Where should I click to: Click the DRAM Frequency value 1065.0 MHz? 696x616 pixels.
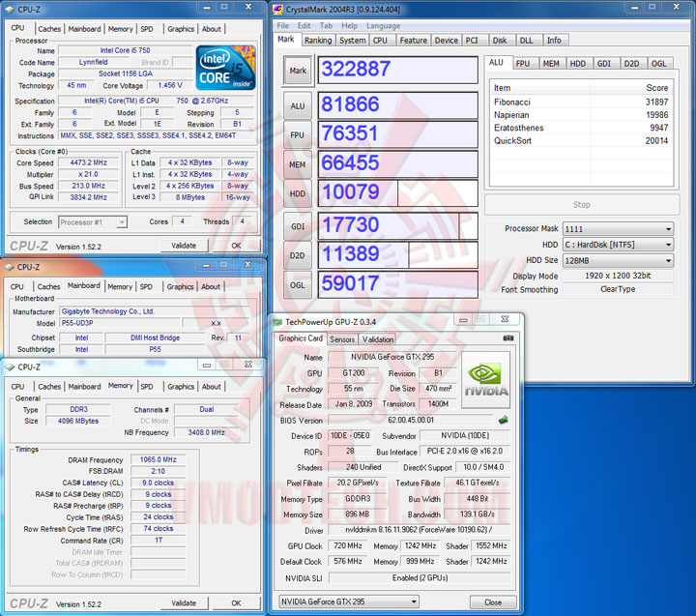pyautogui.click(x=159, y=459)
